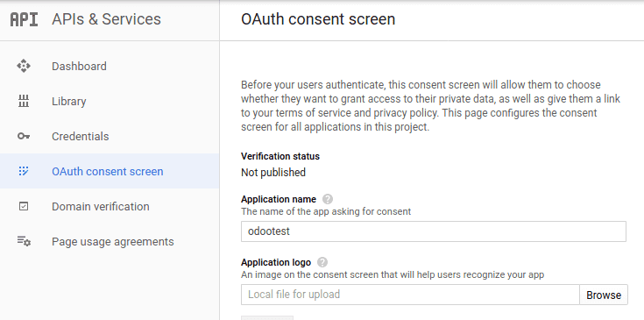The width and height of the screenshot is (644, 320).
Task: Click the OAuth consent screen icon
Action: pos(24,171)
